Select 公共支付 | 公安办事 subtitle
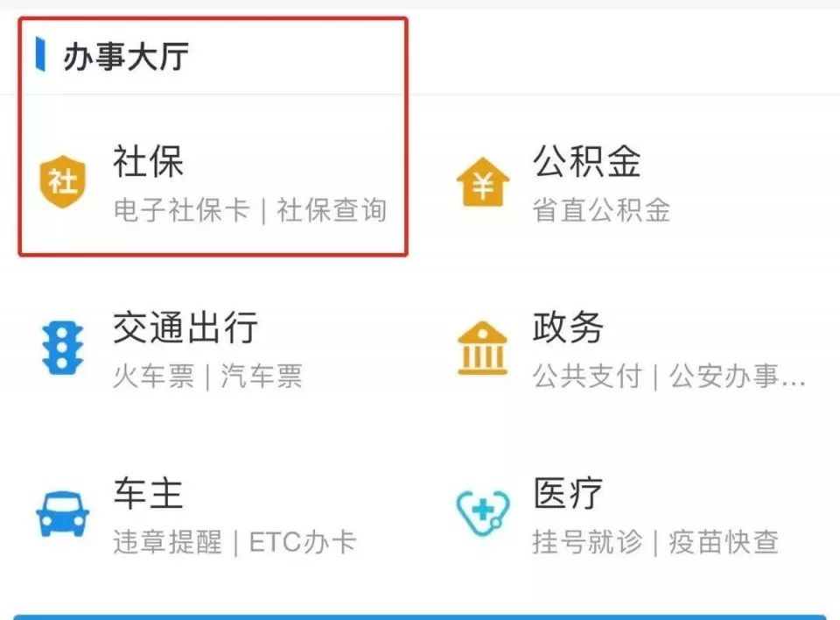 [x=669, y=376]
